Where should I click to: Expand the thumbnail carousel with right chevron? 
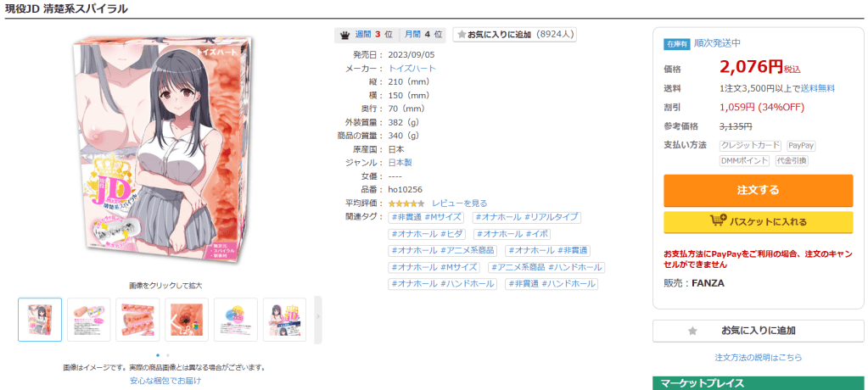[x=317, y=317]
